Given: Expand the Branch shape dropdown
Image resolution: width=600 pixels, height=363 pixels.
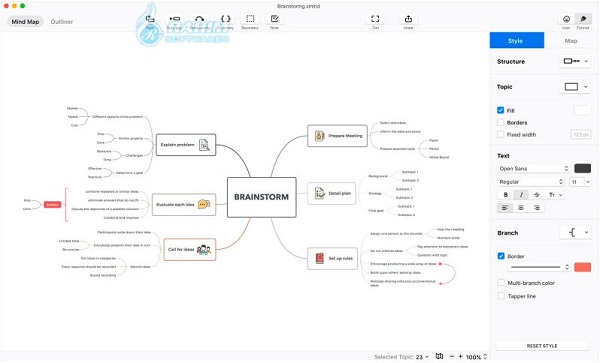Looking at the screenshot, I should pyautogui.click(x=575, y=233).
